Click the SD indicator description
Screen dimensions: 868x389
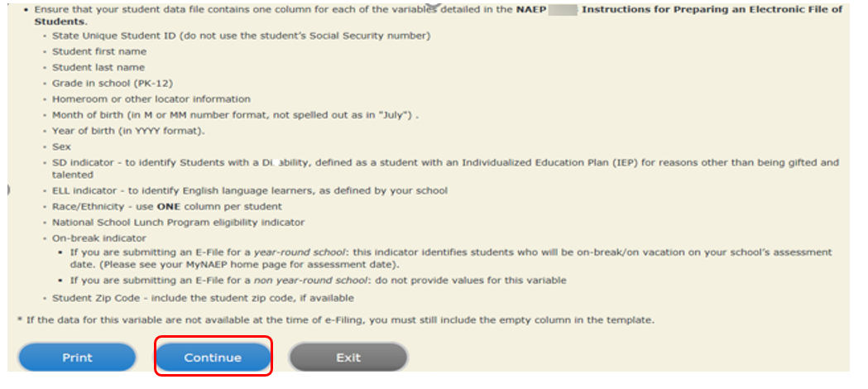[445, 162]
